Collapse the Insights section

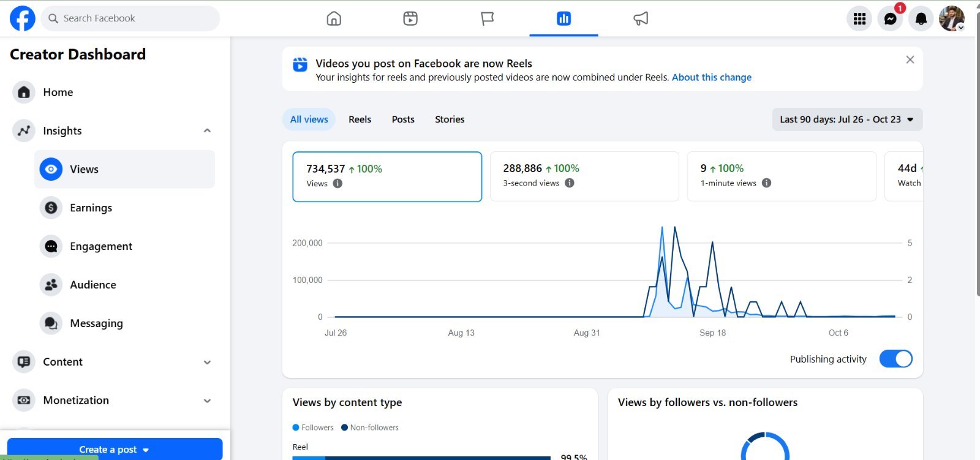[207, 130]
